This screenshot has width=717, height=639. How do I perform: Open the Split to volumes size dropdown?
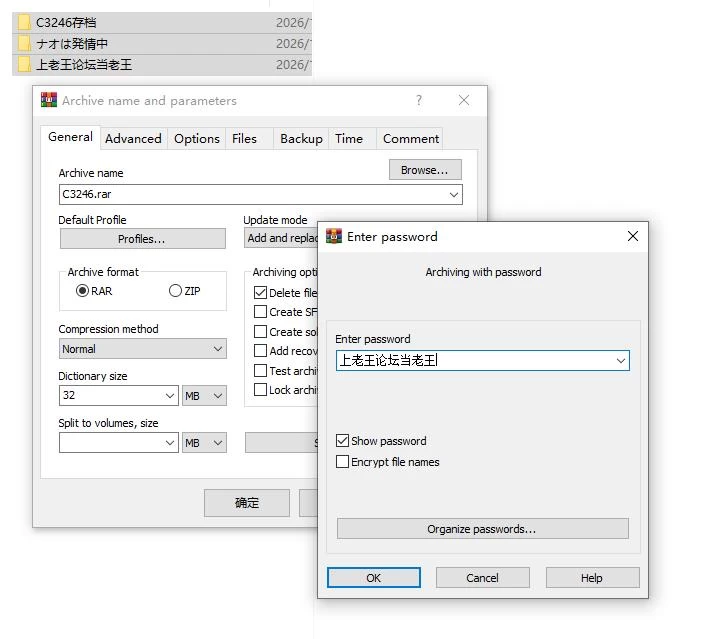click(170, 443)
